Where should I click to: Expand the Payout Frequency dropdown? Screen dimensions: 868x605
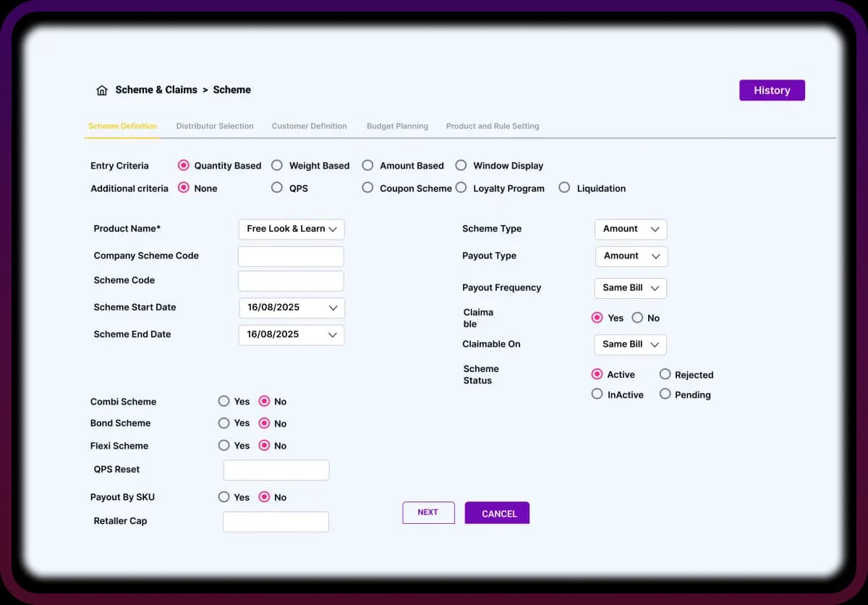pyautogui.click(x=630, y=288)
